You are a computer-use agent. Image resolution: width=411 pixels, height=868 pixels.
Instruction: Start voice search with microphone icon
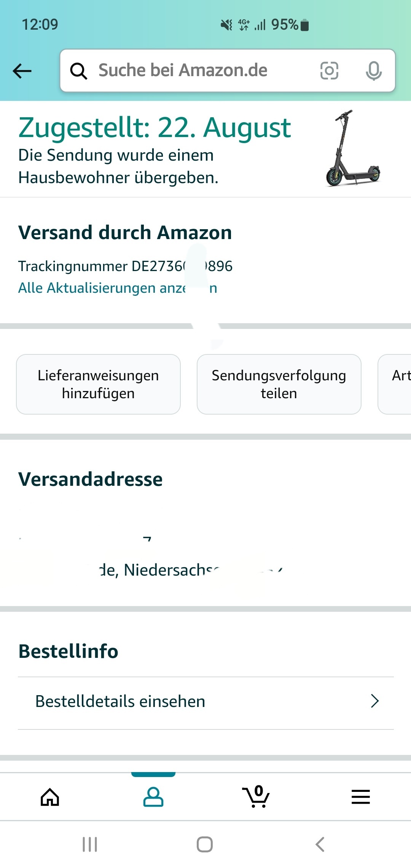coord(373,71)
